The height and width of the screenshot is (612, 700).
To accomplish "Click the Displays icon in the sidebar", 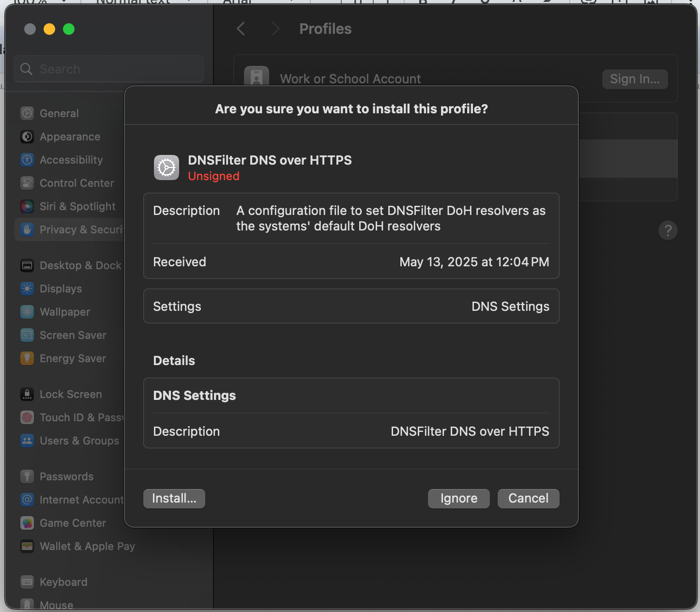I will click(x=27, y=289).
